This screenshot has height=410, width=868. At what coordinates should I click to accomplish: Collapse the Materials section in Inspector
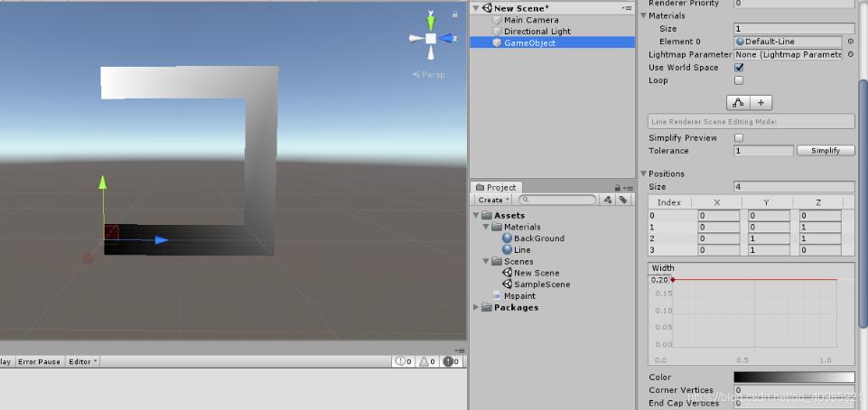coord(644,15)
